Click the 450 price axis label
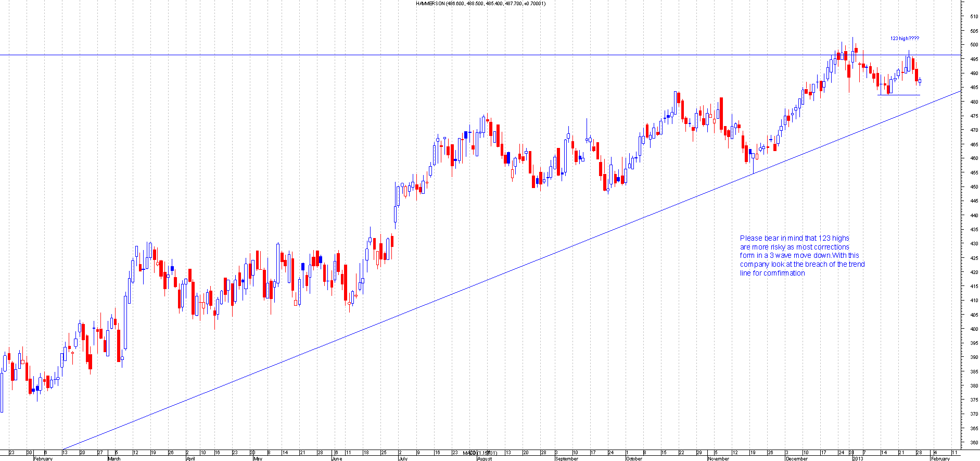The width and height of the screenshot is (980, 461). click(x=974, y=187)
